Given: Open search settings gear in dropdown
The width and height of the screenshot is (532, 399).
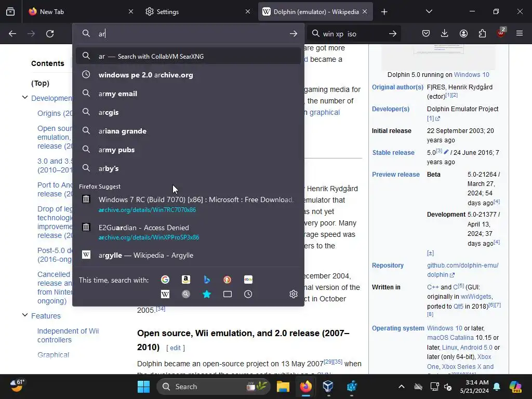Looking at the screenshot, I should coord(294,294).
